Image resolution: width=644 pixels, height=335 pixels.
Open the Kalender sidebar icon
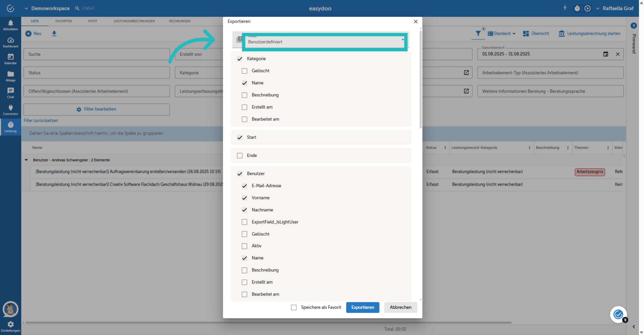click(x=10, y=57)
